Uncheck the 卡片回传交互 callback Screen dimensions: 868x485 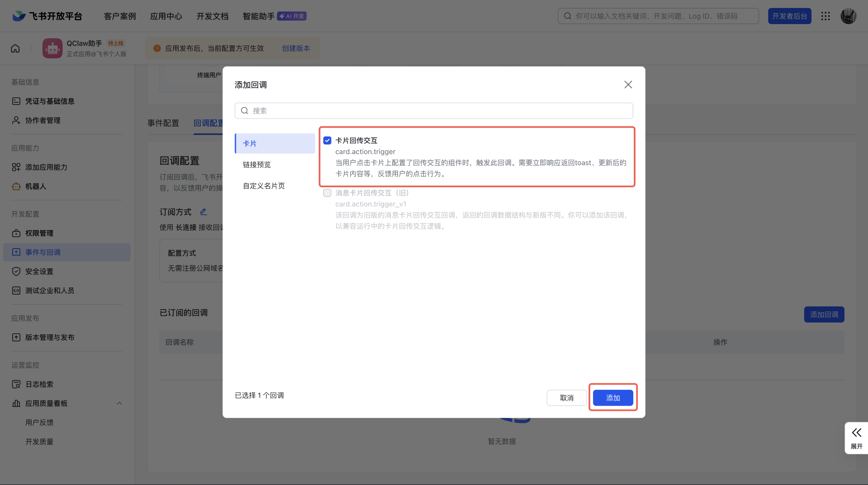pyautogui.click(x=327, y=140)
